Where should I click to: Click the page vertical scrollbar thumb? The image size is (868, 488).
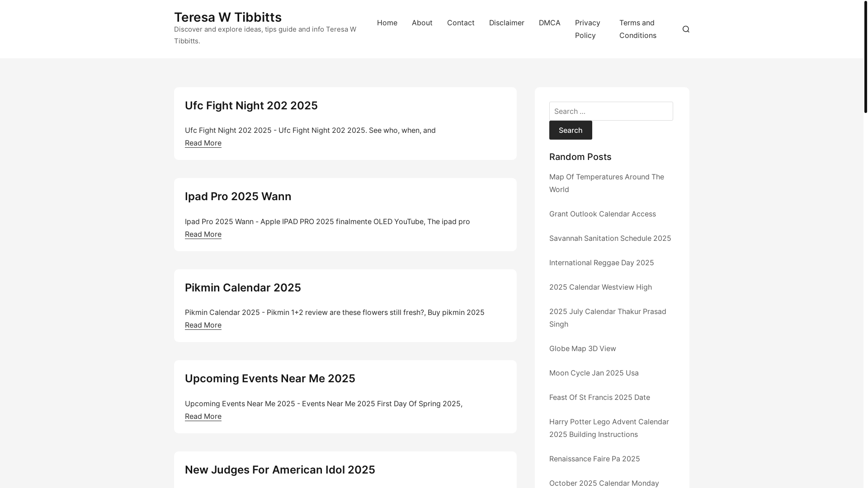click(865, 56)
